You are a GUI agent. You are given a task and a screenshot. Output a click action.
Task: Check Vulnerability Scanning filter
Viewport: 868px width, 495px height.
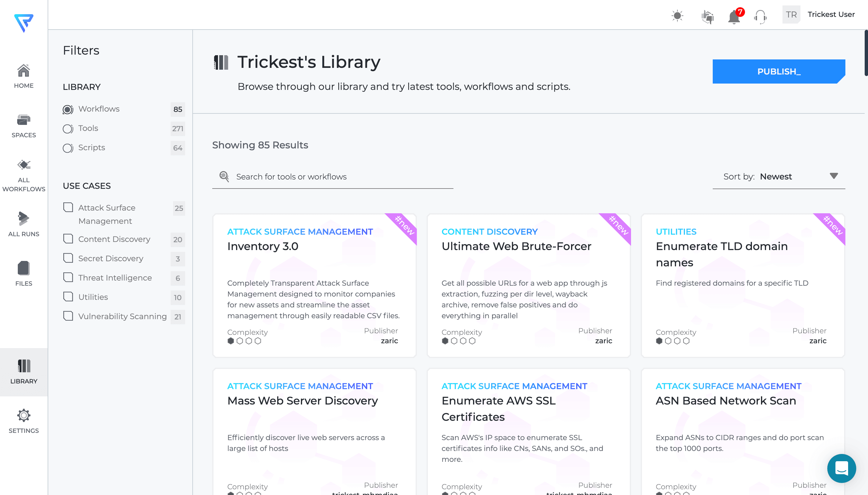click(x=68, y=316)
